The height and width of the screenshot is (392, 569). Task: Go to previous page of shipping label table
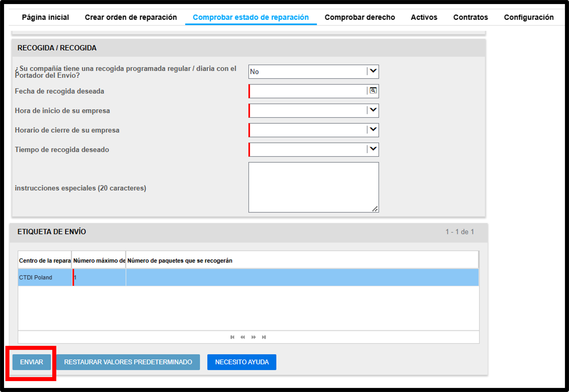(243, 337)
